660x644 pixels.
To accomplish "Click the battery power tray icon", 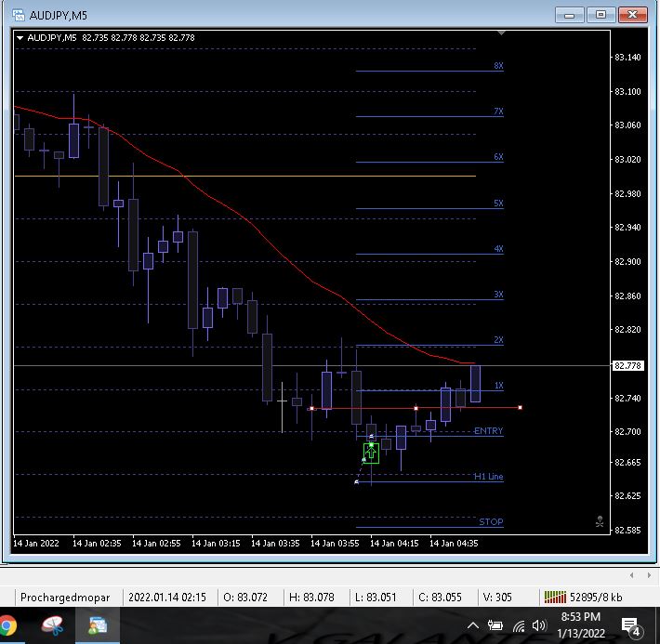I will [x=495, y=626].
